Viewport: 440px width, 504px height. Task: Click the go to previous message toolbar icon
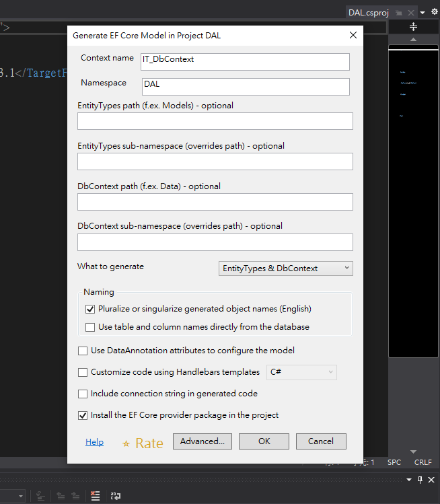pyautogui.click(x=61, y=496)
